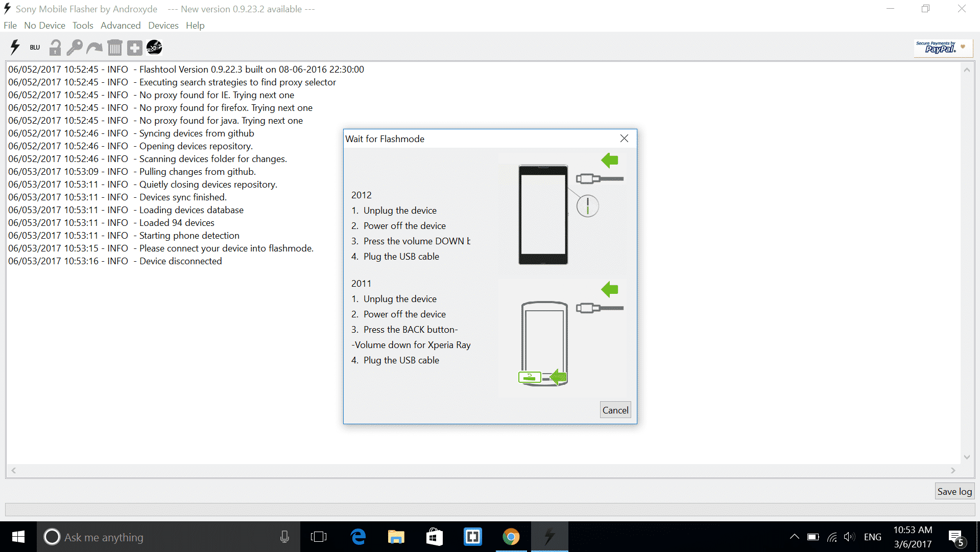
Task: Click the open padlock toolbar icon
Action: click(x=55, y=48)
